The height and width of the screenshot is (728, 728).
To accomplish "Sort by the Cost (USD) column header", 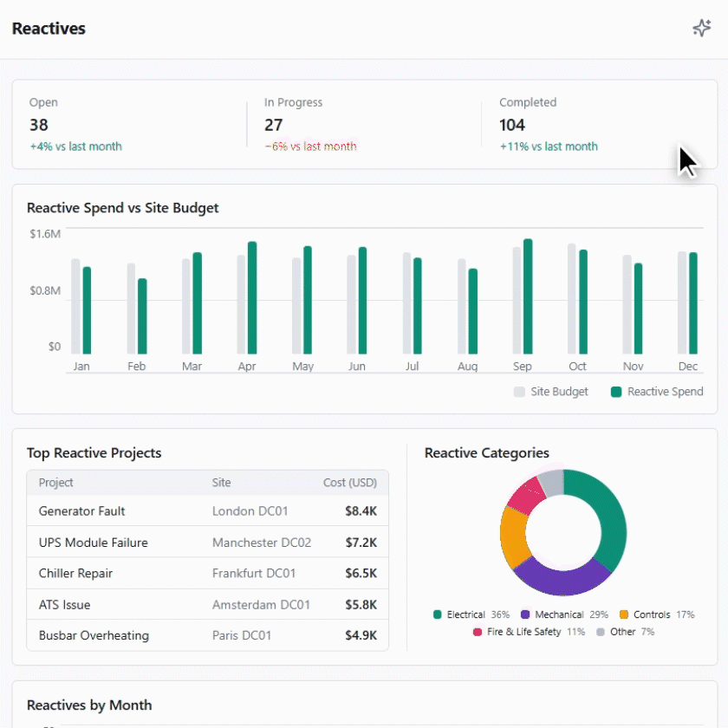I will pos(349,483).
